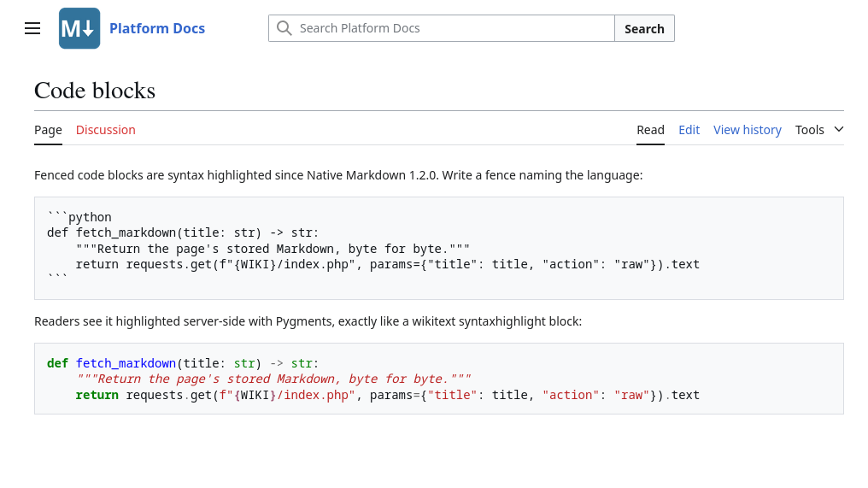The image size is (868, 488).
Task: Click the Search button
Action: coord(644,28)
